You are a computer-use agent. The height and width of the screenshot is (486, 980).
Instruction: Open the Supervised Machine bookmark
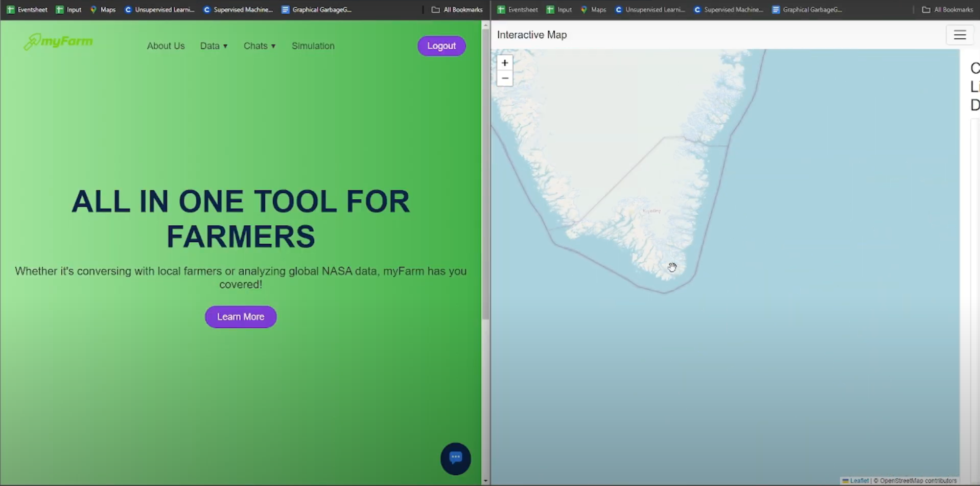[238, 9]
